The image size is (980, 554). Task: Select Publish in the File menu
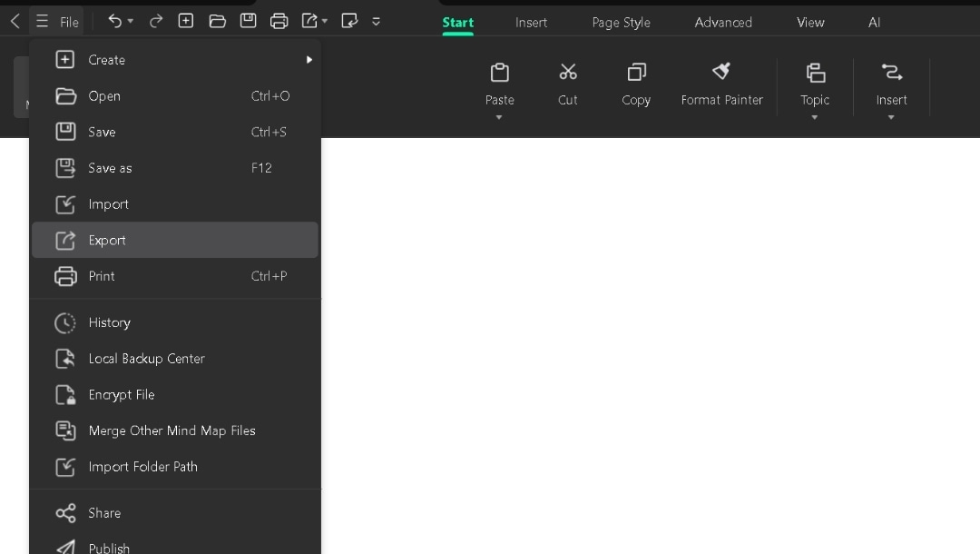pyautogui.click(x=175, y=544)
